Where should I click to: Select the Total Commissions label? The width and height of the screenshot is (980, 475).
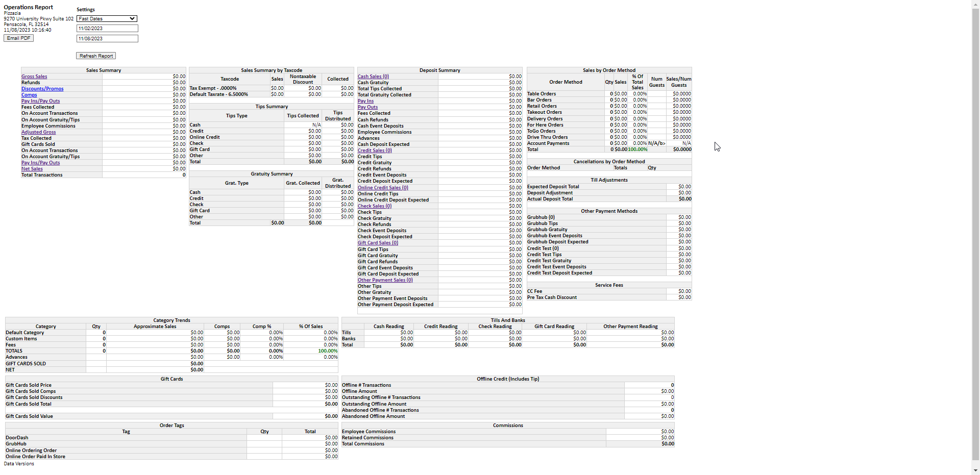coord(363,444)
